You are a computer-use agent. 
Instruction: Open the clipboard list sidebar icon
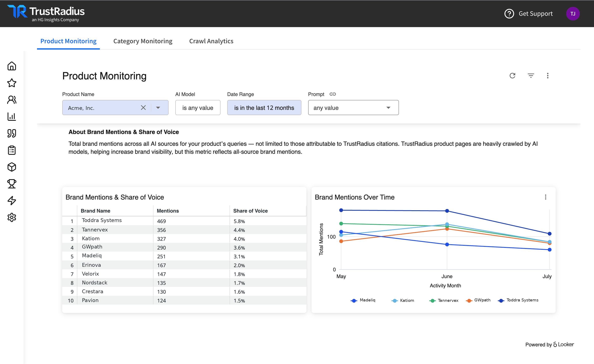click(x=12, y=150)
